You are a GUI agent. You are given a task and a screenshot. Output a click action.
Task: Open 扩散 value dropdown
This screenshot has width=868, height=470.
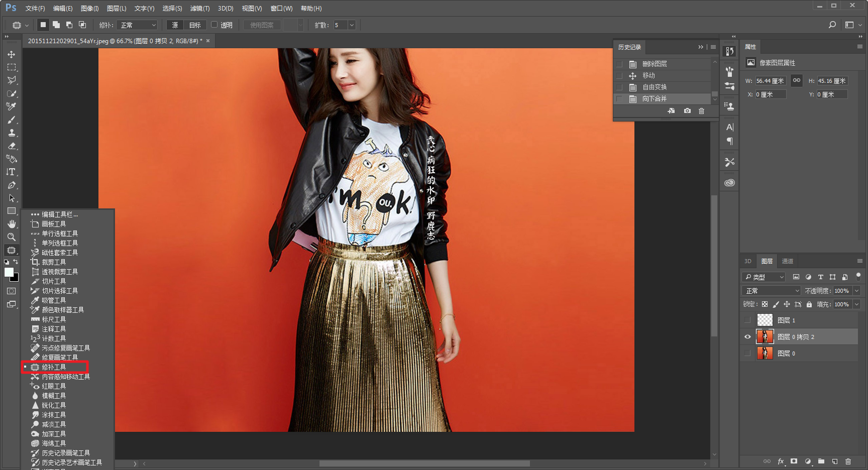pyautogui.click(x=352, y=25)
